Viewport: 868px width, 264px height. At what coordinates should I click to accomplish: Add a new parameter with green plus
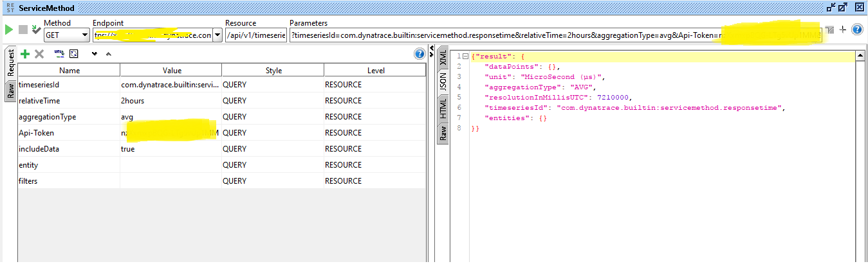[x=25, y=54]
